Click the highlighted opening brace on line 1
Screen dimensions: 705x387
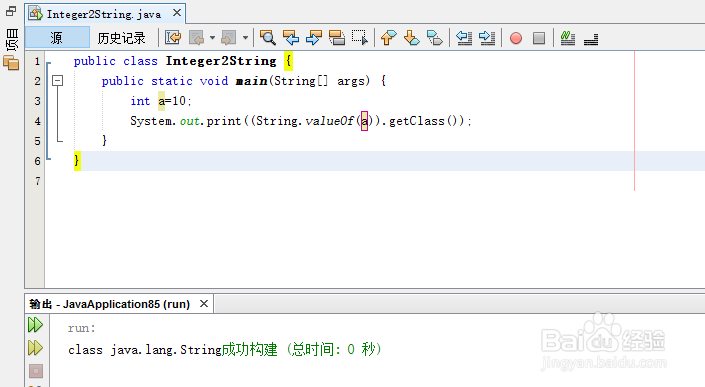pos(288,61)
